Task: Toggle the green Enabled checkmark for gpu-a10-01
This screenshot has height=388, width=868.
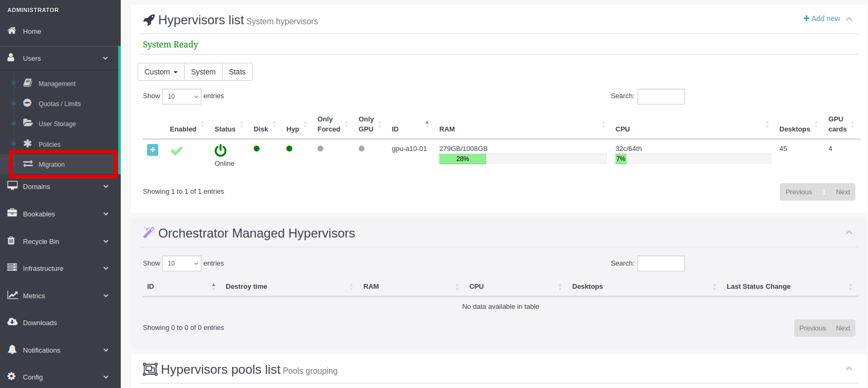Action: (x=177, y=151)
